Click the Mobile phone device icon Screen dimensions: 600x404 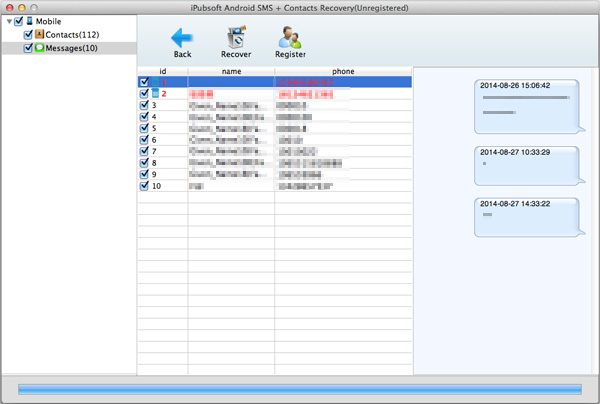(30, 21)
